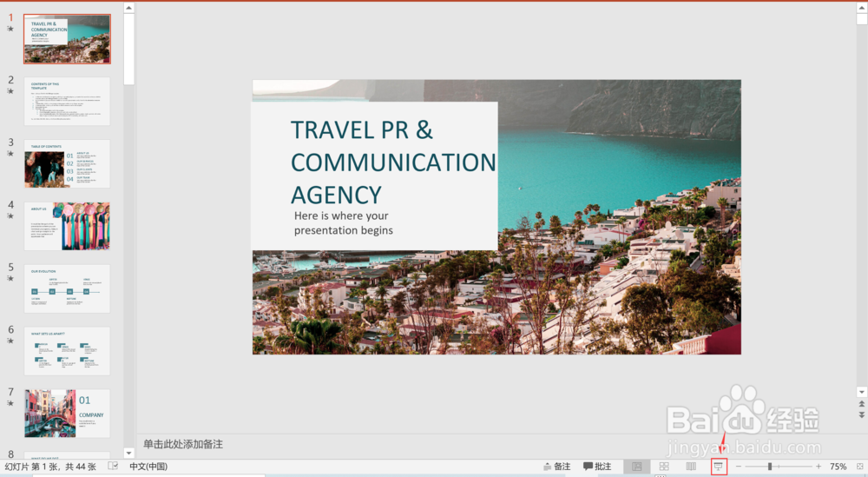Select slide 3 Table of Contents thumbnail
The width and height of the screenshot is (868, 477).
click(67, 163)
